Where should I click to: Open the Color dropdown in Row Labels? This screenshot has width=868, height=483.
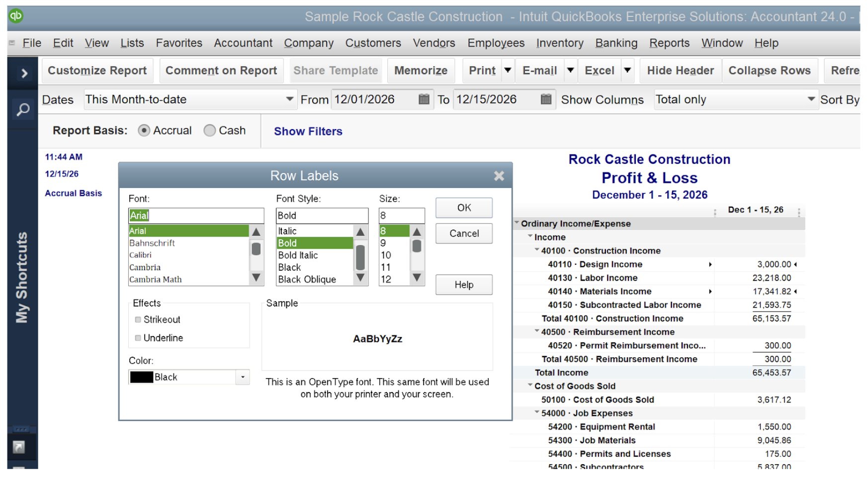[243, 377]
